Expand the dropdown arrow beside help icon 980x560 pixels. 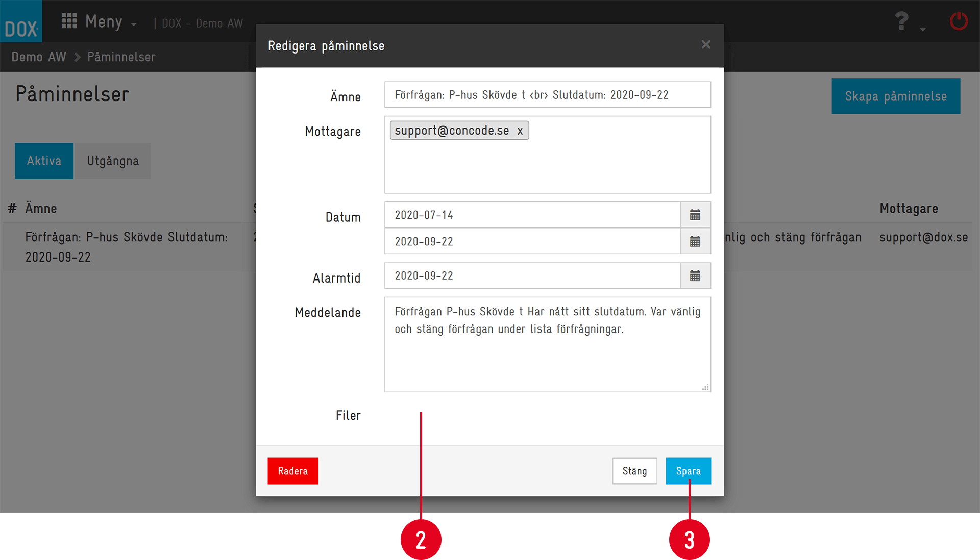coord(923,30)
